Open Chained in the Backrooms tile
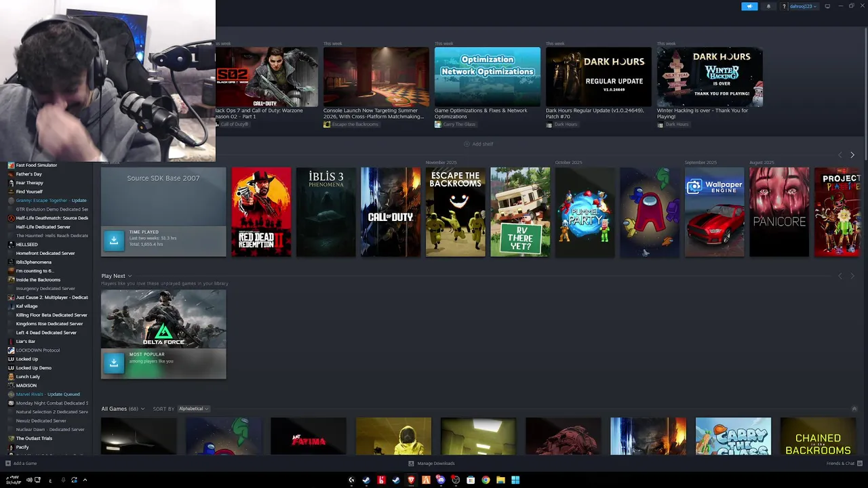This screenshot has height=488, width=868. 818,436
